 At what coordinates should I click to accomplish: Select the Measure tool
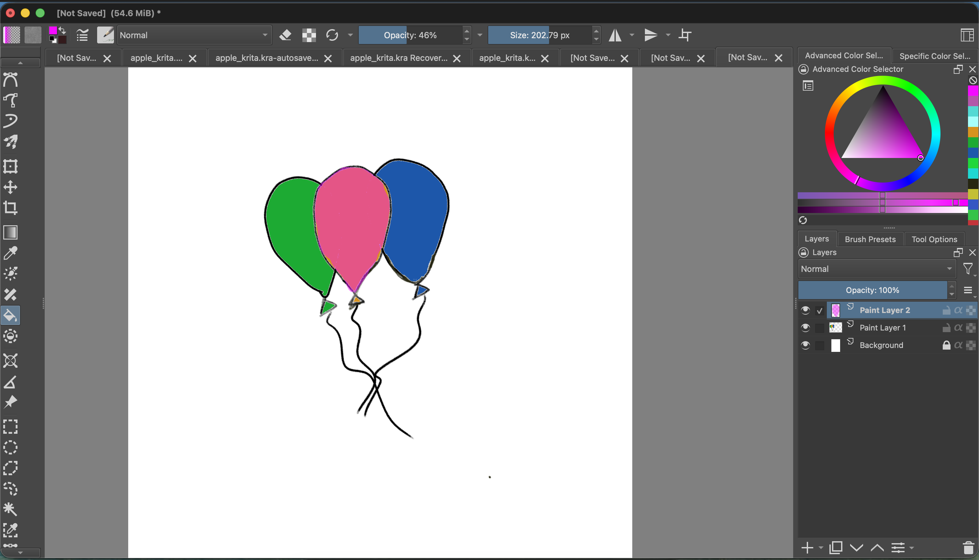10,382
